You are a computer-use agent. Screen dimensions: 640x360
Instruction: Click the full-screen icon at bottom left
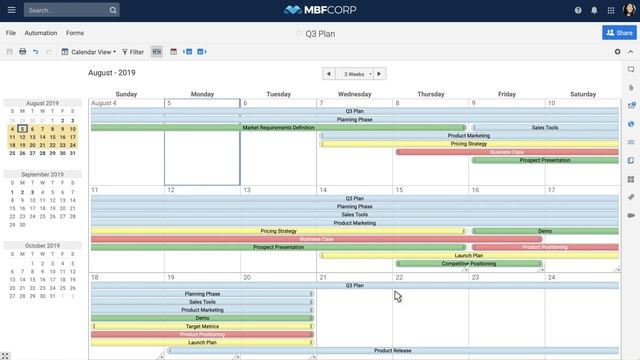tap(5, 356)
